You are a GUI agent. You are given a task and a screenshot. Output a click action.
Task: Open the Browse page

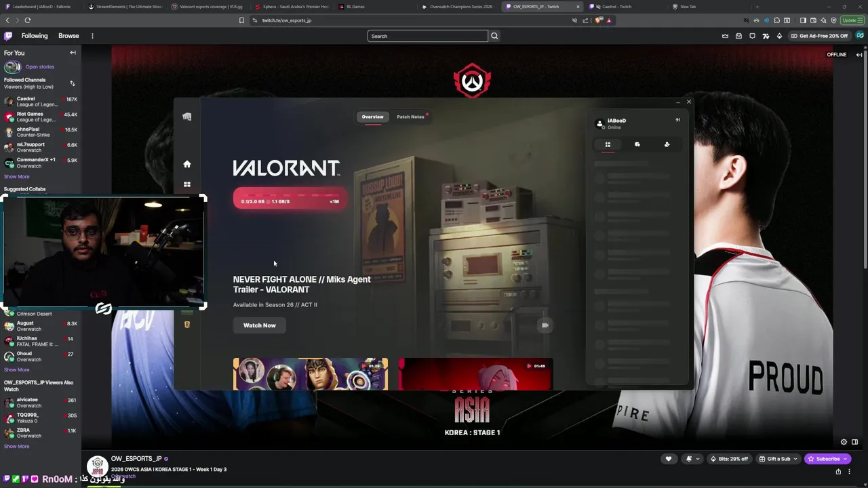pyautogui.click(x=68, y=36)
